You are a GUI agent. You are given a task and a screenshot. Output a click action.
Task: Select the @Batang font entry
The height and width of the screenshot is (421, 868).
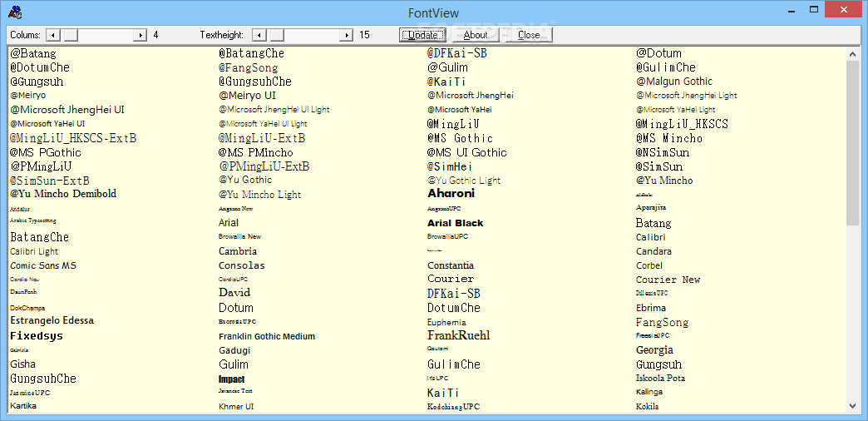coord(33,54)
